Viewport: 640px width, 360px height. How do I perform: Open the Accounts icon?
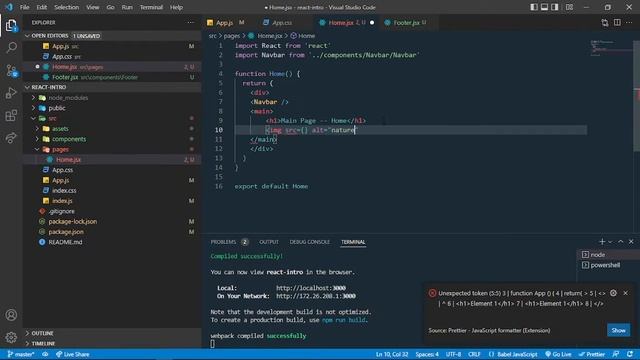tap(11, 315)
